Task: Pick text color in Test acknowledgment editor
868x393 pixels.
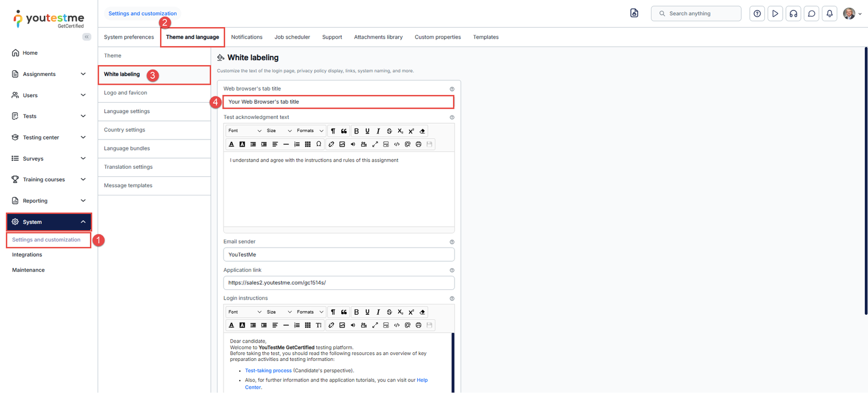Action: (x=231, y=144)
